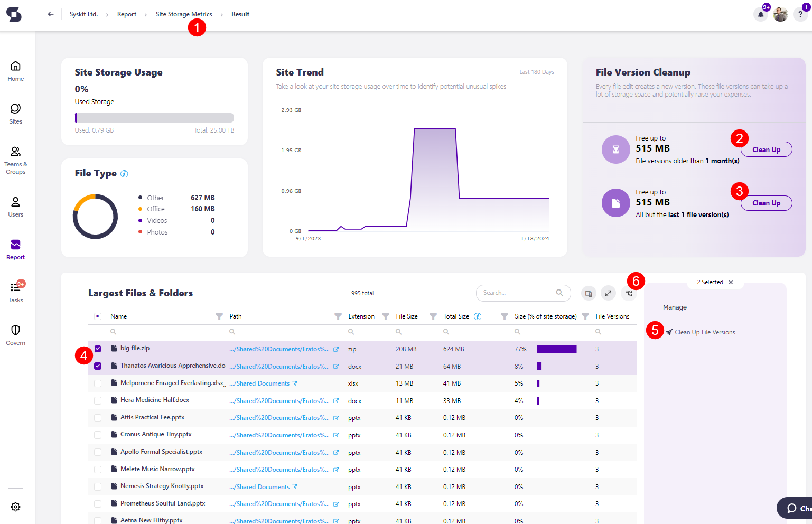Expand the report to fullscreen view
Screen dimensions: 812x524
[608, 293]
